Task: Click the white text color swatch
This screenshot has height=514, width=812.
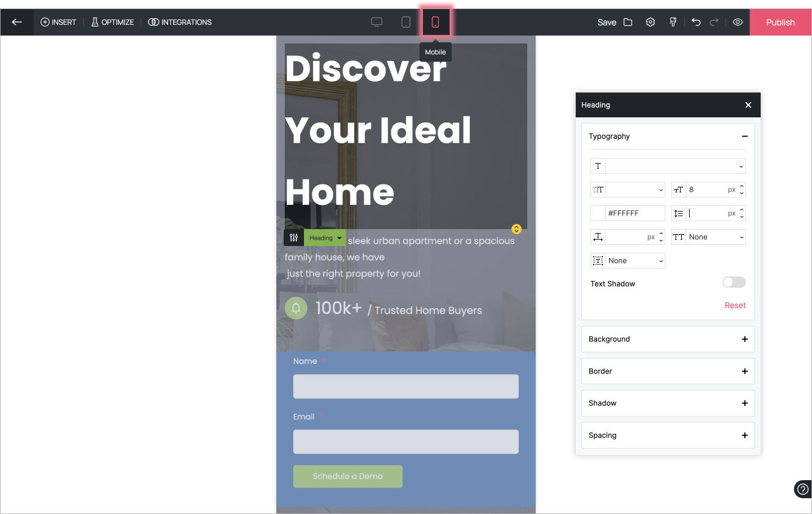Action: pos(598,213)
